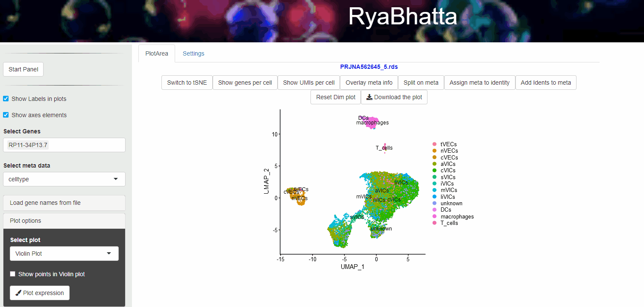Viewport: 644px width, 307px height.
Task: Select the PlotArea tab
Action: pyautogui.click(x=157, y=54)
